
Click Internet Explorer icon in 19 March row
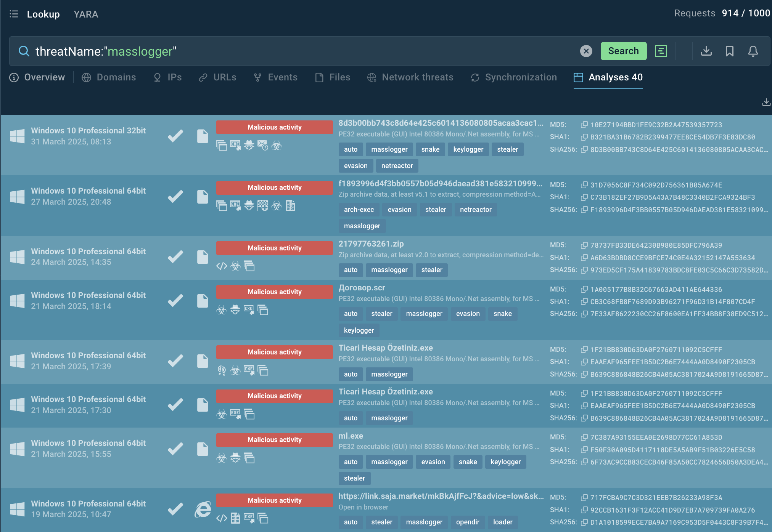point(203,509)
